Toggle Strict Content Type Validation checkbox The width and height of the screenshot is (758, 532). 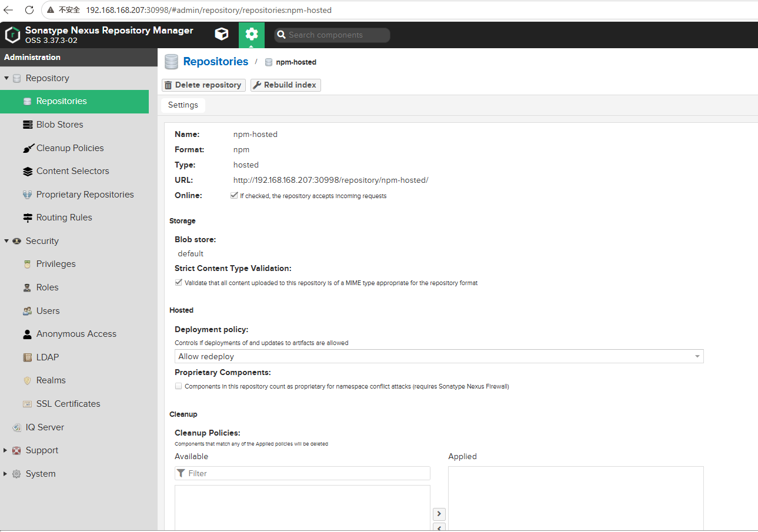pos(179,283)
